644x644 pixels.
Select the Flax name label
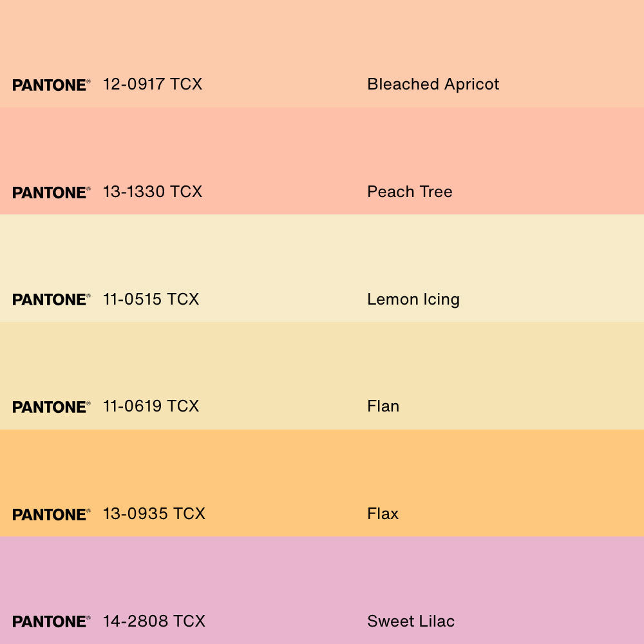click(x=383, y=514)
